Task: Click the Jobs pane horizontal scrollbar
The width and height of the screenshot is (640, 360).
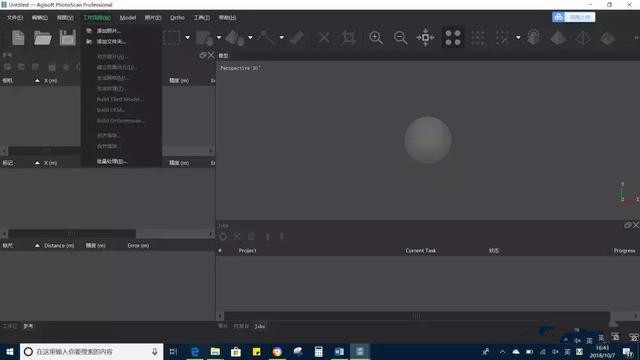Action: pyautogui.click(x=417, y=316)
